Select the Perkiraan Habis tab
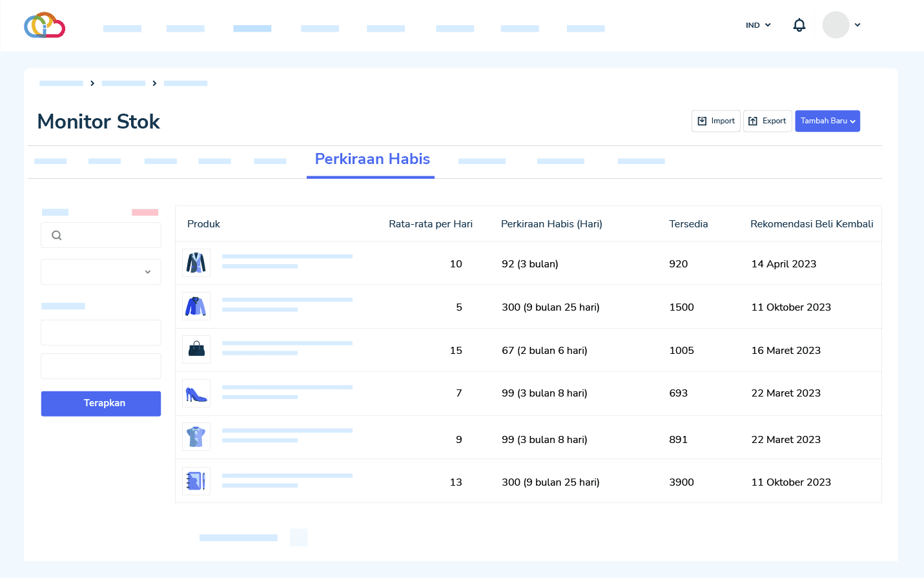Screen dimensions: 924x578 point(372,160)
